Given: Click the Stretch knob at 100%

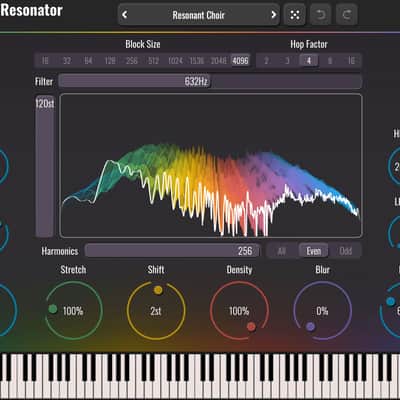Looking at the screenshot, I should 73,311.
